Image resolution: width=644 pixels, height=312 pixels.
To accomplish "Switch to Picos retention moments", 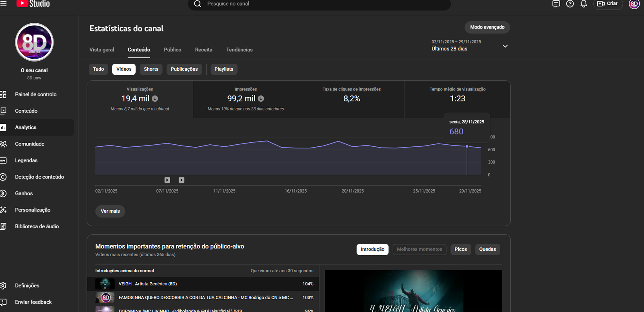I will 460,249.
